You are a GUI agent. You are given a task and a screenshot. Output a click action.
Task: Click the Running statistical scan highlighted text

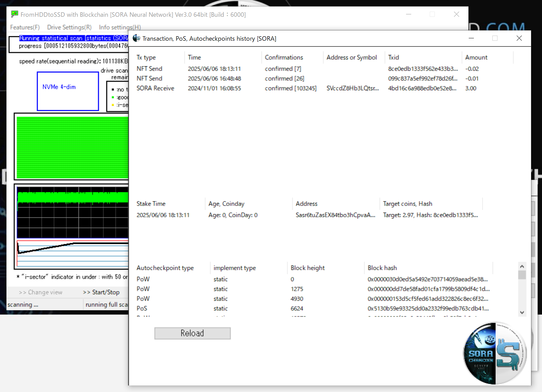click(x=74, y=38)
